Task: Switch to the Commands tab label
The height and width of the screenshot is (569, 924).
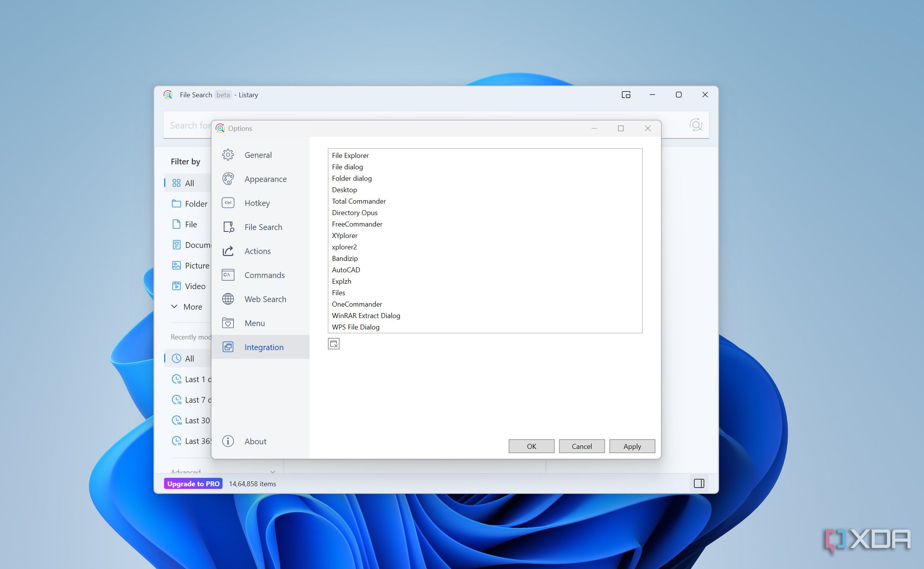Action: (264, 275)
